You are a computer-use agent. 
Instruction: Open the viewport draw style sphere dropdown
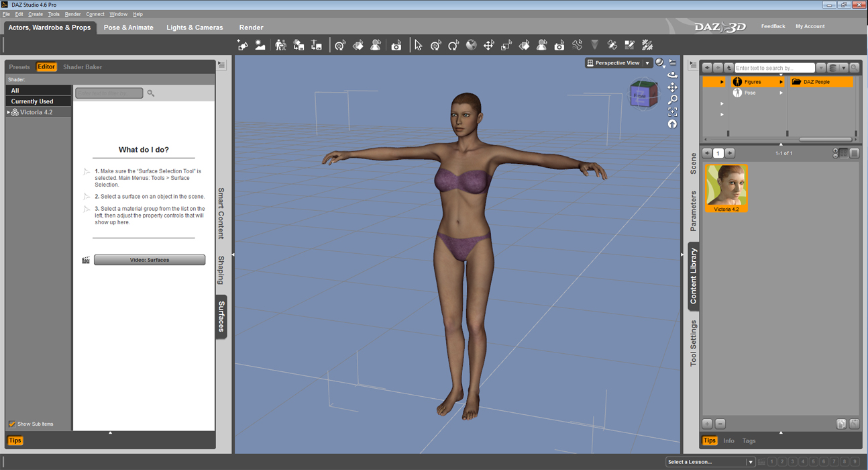pyautogui.click(x=661, y=63)
